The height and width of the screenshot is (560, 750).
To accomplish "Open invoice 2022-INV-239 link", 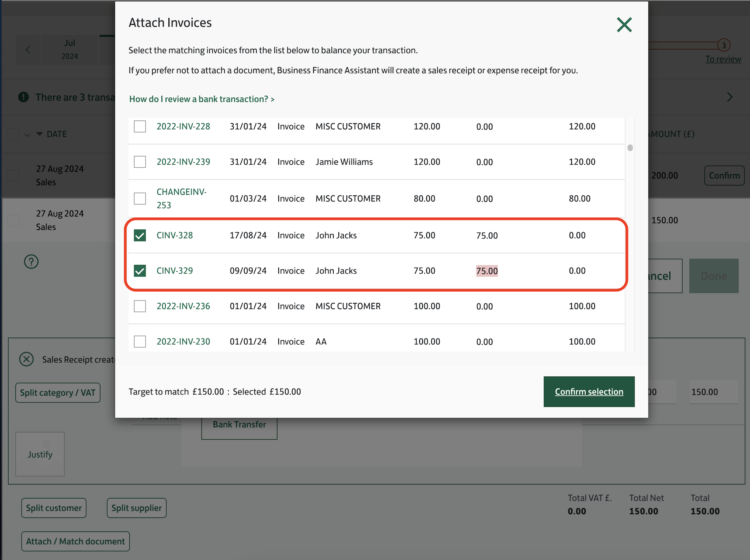I will [183, 162].
